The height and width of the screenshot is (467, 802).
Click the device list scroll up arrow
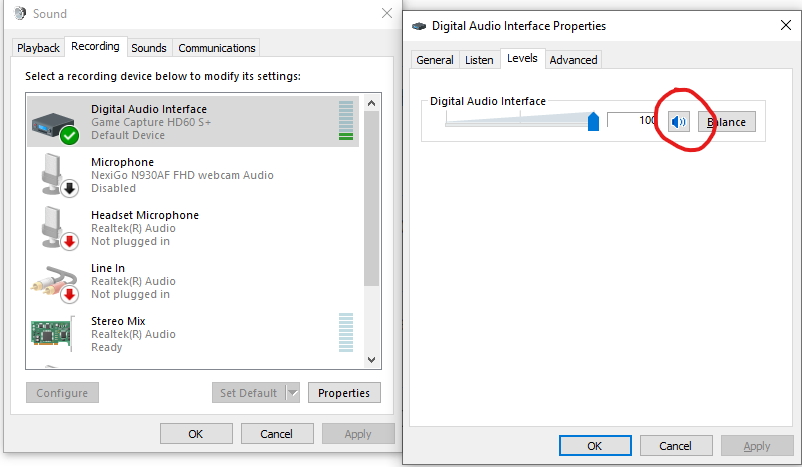(372, 103)
